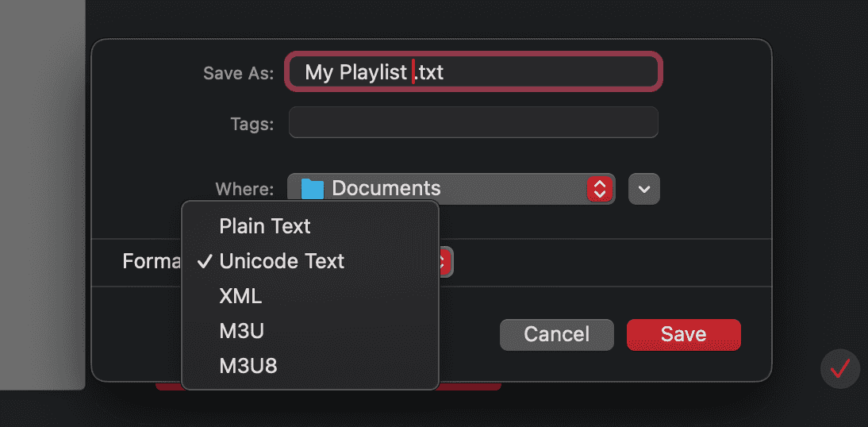Click the red Save button
Image resolution: width=868 pixels, height=427 pixels.
(x=683, y=334)
